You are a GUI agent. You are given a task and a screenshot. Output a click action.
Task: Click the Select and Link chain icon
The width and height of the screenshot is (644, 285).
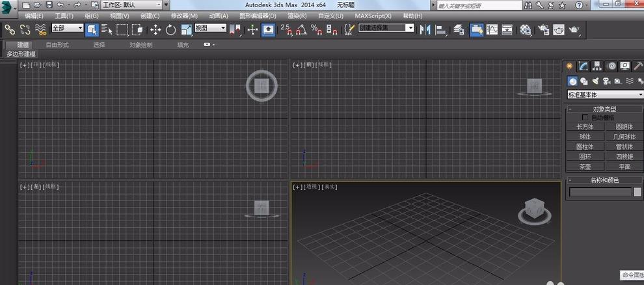tap(10, 29)
